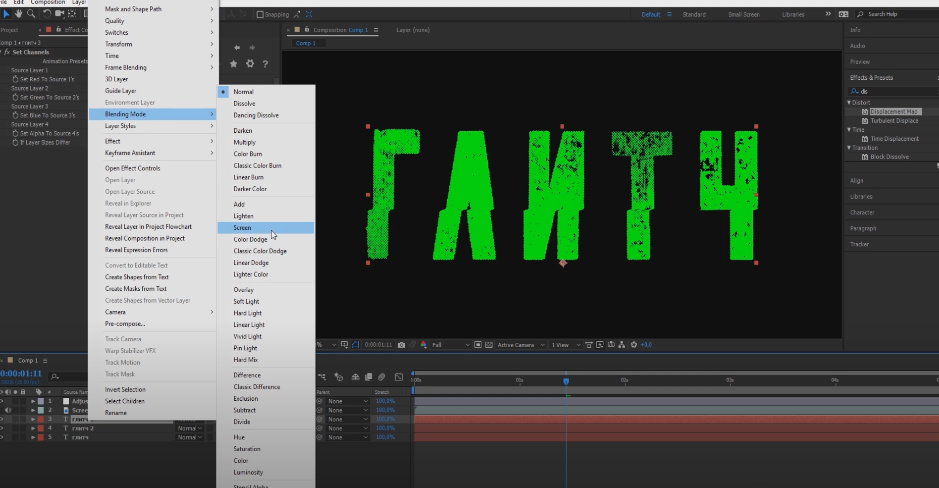Select the Zoom magnifier tool
Image resolution: width=939 pixels, height=488 pixels.
(31, 13)
